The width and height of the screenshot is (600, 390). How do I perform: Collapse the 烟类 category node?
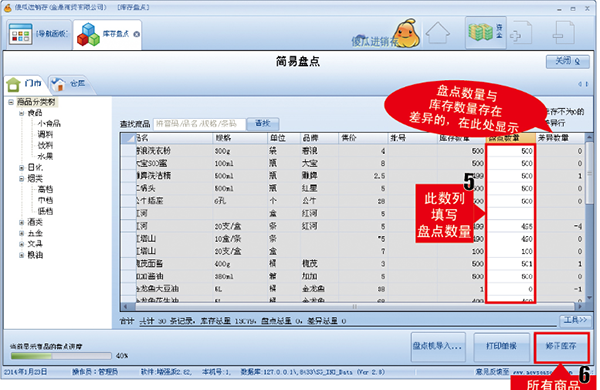(22, 178)
